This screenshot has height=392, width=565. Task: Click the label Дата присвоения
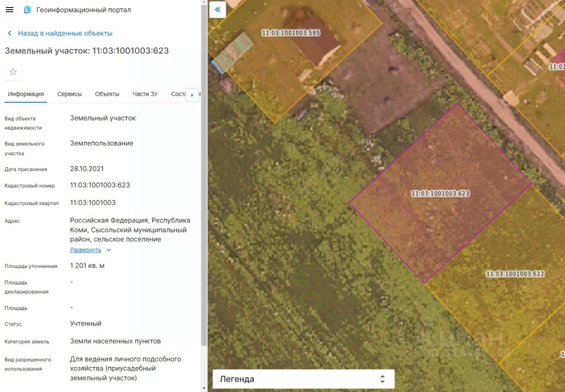click(26, 170)
